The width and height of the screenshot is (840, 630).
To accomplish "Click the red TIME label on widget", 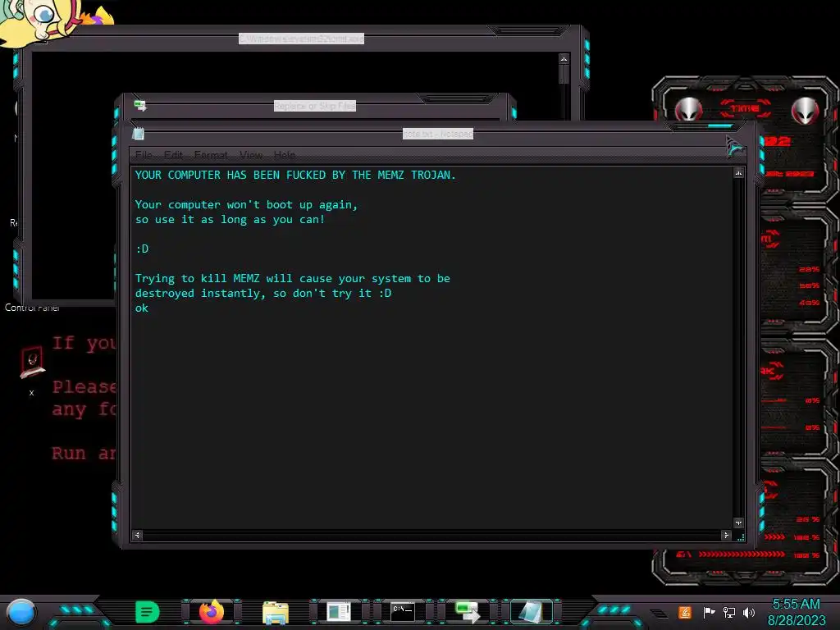I will [x=745, y=109].
